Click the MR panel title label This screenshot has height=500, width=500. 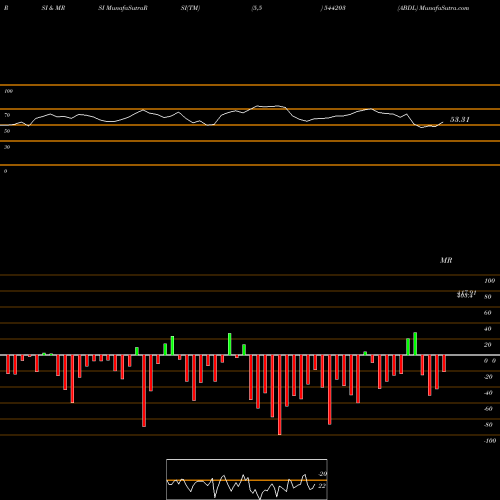point(446,260)
